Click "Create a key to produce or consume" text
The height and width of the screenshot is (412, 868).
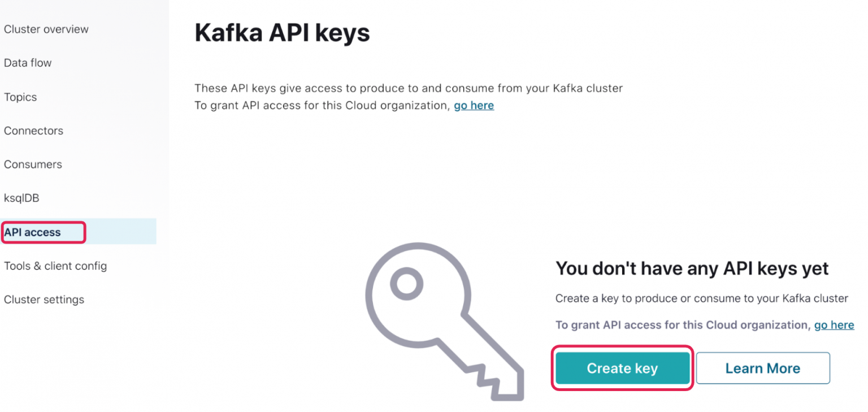point(701,298)
